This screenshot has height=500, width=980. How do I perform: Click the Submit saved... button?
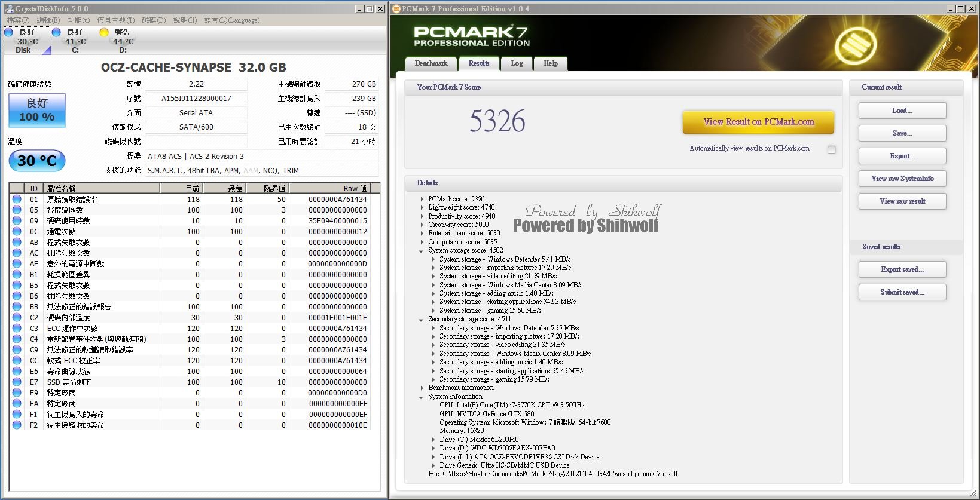(902, 292)
